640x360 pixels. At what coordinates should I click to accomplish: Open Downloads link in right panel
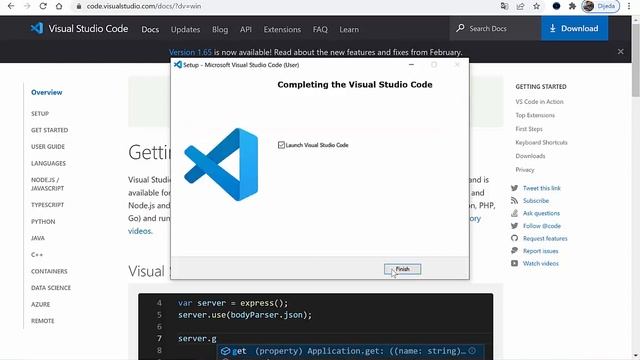[x=530, y=156]
